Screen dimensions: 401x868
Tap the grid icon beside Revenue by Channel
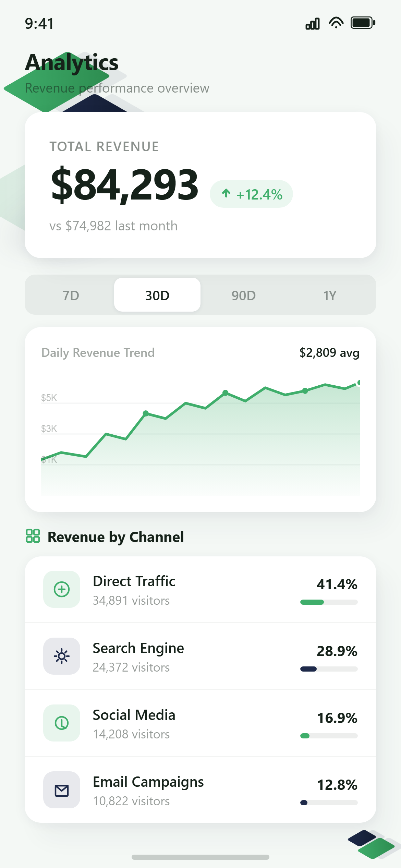(33, 536)
